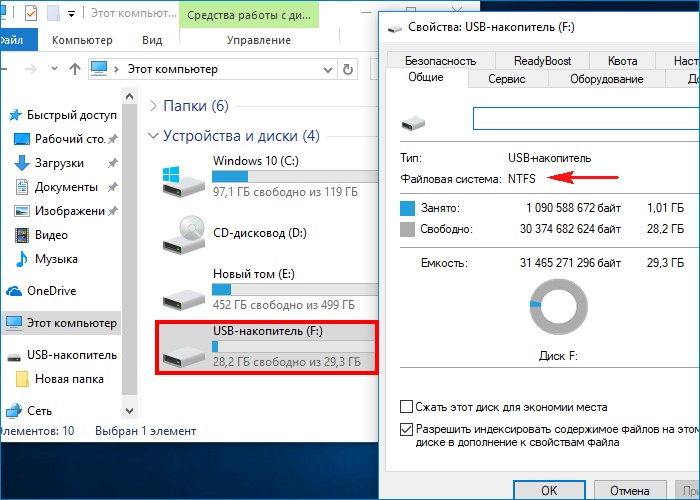Click the NTFS file system value
Image resolution: width=700 pixels, height=500 pixels.
(x=522, y=179)
